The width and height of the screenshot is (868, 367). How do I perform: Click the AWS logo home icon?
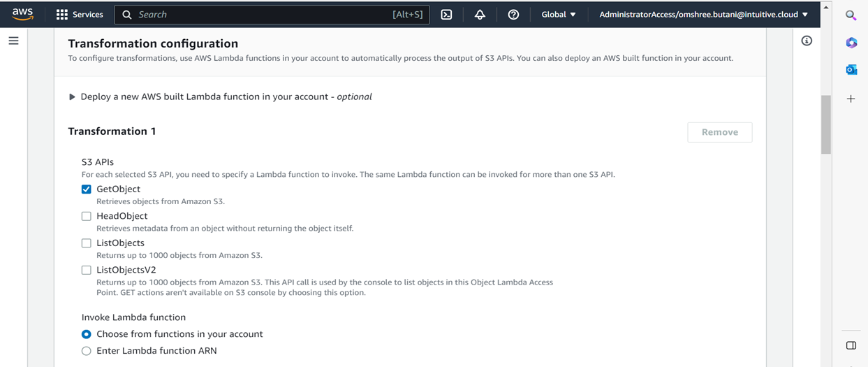coord(22,15)
